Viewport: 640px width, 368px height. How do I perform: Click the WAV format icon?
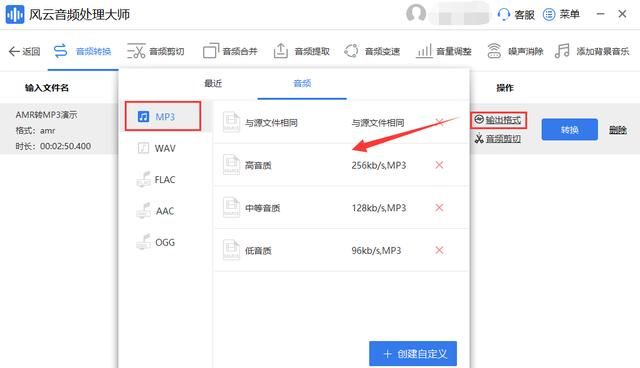143,148
